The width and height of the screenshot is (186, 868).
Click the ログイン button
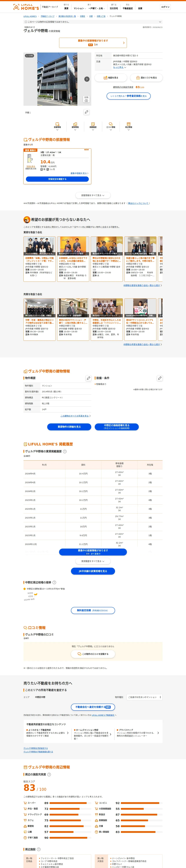(165, 7)
